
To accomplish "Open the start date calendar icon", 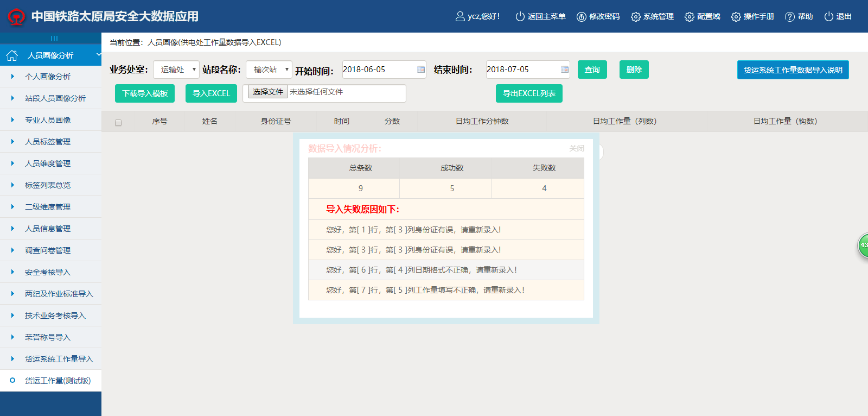I will (x=421, y=70).
